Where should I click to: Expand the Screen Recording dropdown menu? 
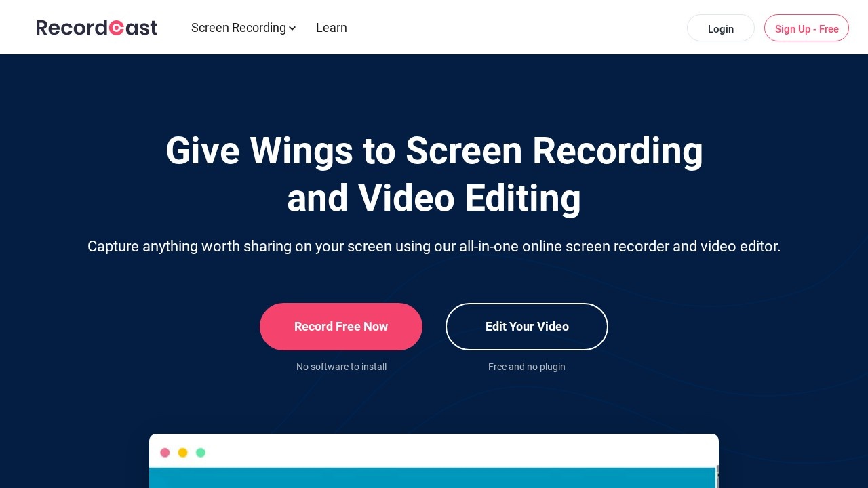point(243,28)
